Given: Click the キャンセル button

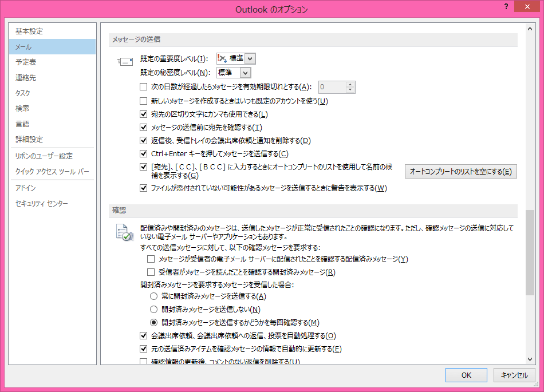Looking at the screenshot, I should (514, 375).
